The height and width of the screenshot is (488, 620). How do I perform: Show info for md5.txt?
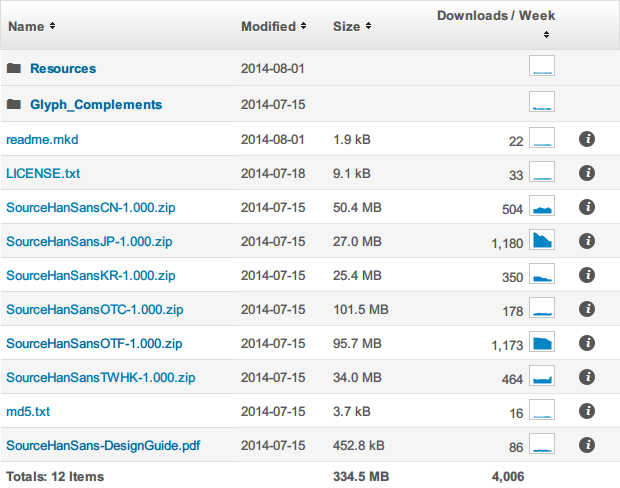click(x=587, y=411)
